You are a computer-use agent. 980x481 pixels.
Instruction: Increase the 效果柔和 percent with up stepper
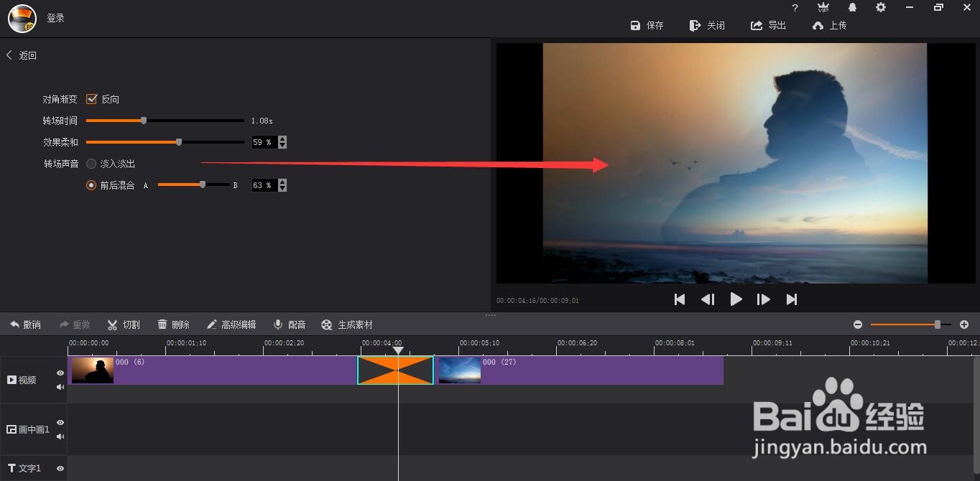[x=282, y=139]
